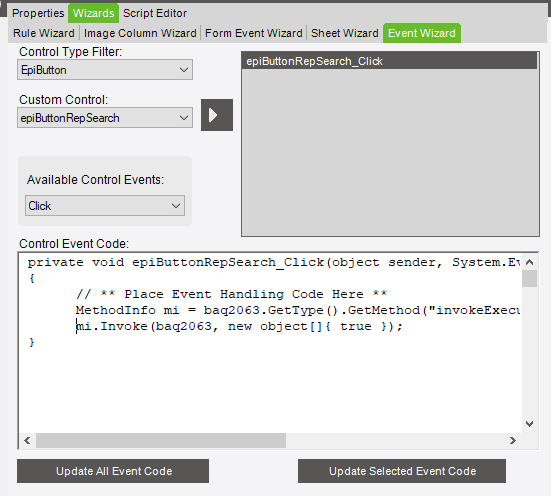Open the Available Control Events dropdown
Screen dimensions: 551x496
click(105, 206)
